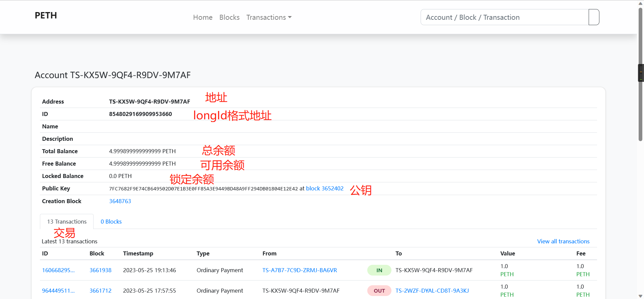Go to the Blocks nav item
This screenshot has height=299, width=644.
coord(229,17)
